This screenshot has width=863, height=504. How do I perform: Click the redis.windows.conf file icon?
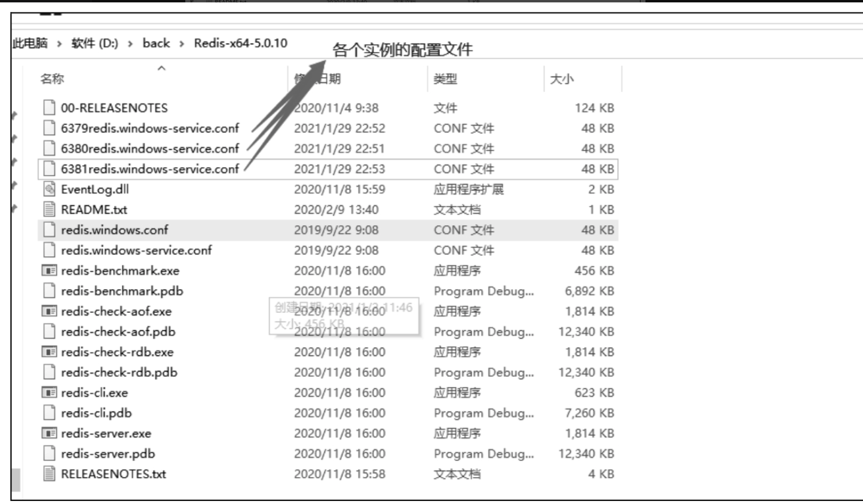point(49,230)
